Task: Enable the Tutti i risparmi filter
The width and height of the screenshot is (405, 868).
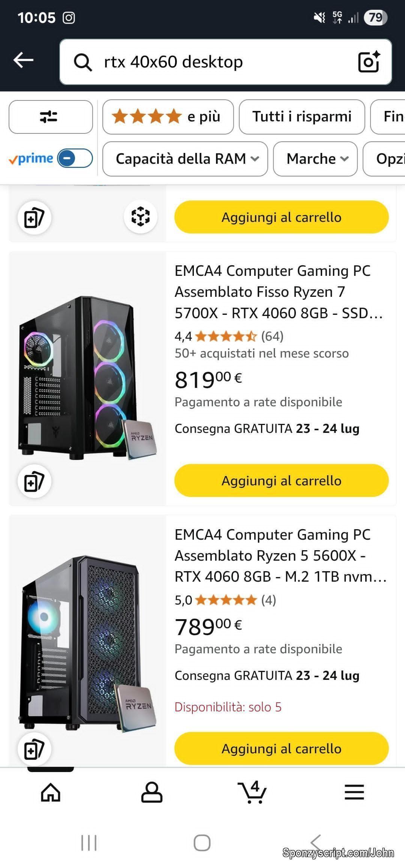Action: (301, 117)
